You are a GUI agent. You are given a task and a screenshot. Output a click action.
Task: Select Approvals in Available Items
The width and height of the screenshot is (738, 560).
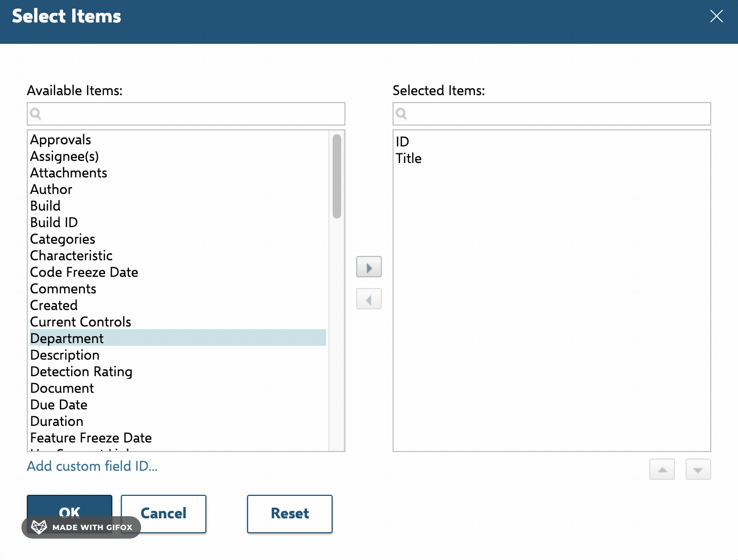(x=178, y=139)
